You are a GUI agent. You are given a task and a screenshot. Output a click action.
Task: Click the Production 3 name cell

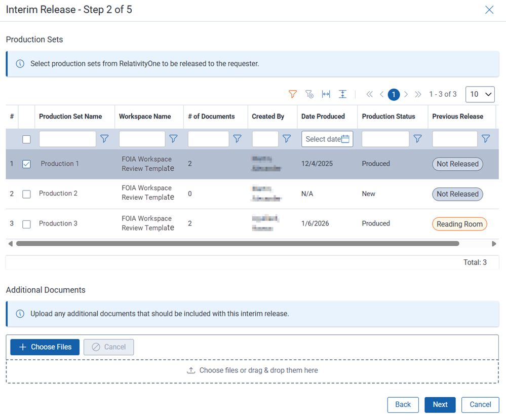(x=58, y=223)
